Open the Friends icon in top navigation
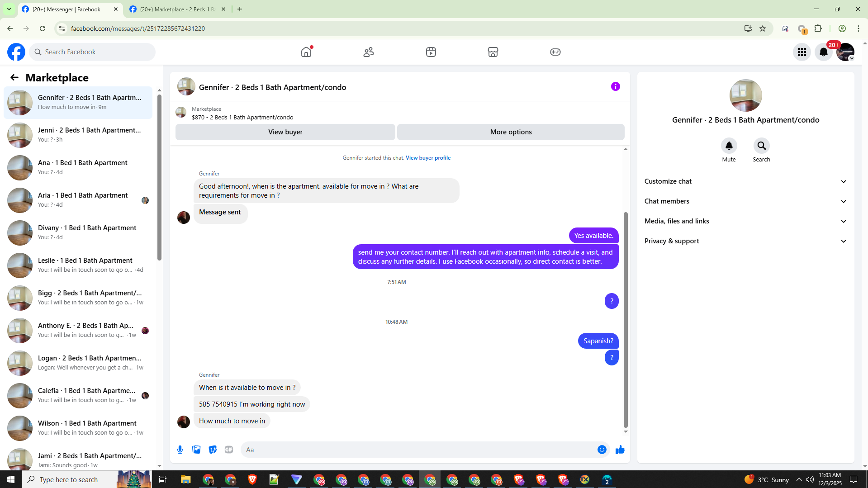Screen dimensions: 868x488 pos(369,52)
